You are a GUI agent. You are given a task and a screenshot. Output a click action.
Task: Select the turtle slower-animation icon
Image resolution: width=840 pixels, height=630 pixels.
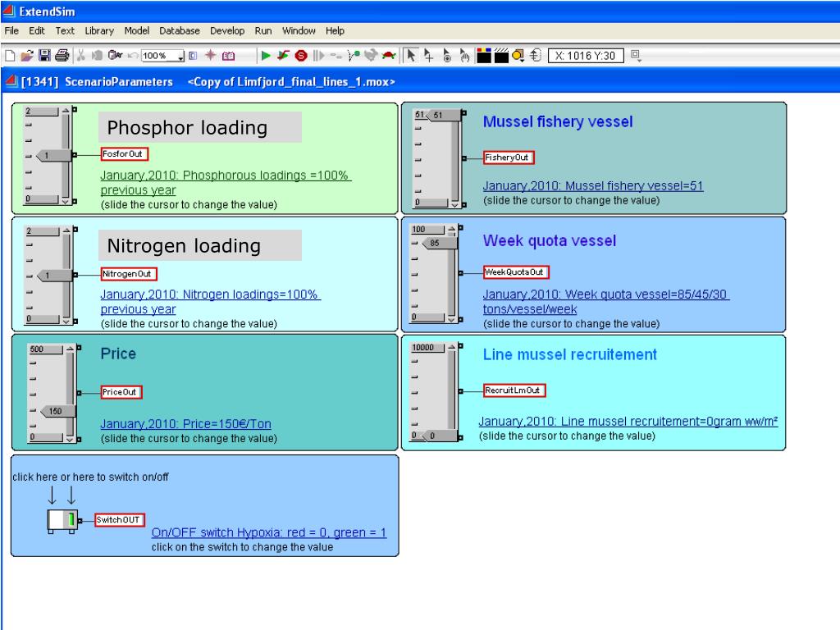389,55
